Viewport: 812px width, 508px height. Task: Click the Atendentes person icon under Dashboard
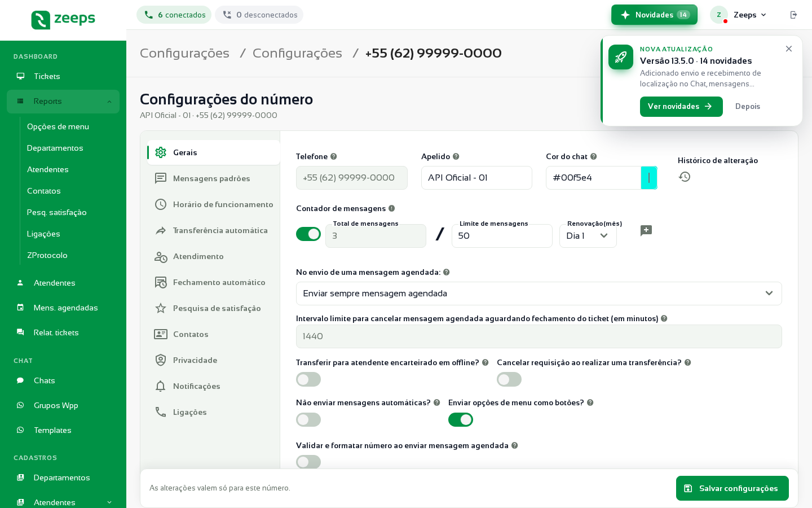(x=20, y=283)
